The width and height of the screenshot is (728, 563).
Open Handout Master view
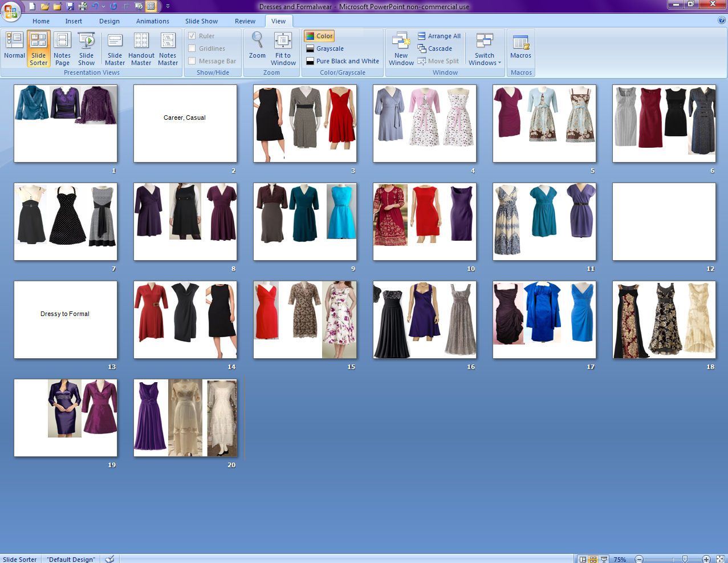coord(141,47)
